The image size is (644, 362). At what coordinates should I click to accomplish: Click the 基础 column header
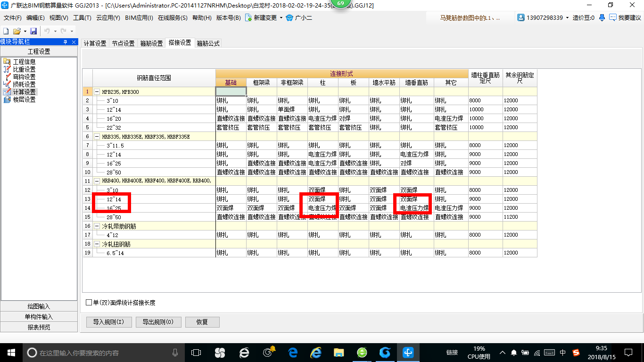[x=231, y=82]
